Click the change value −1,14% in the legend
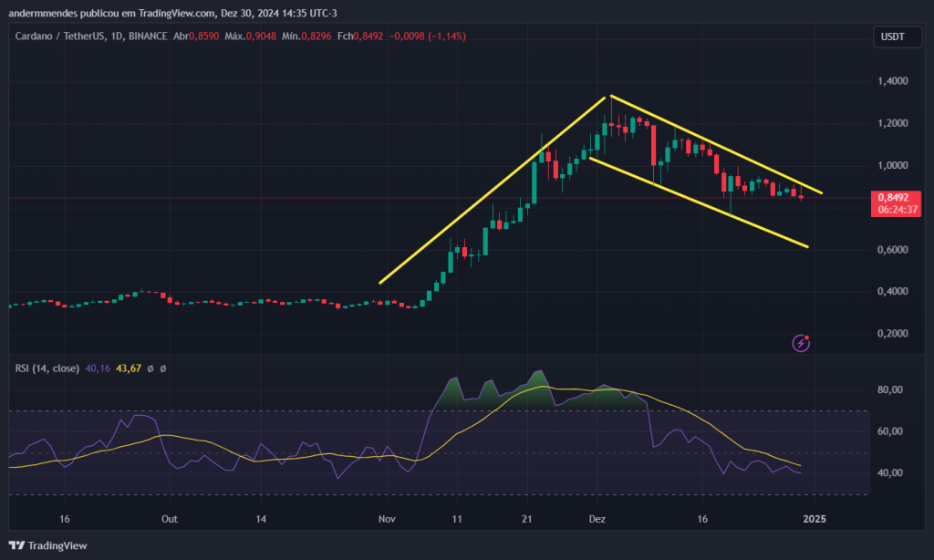Viewport: 934px width, 560px height. 447,36
